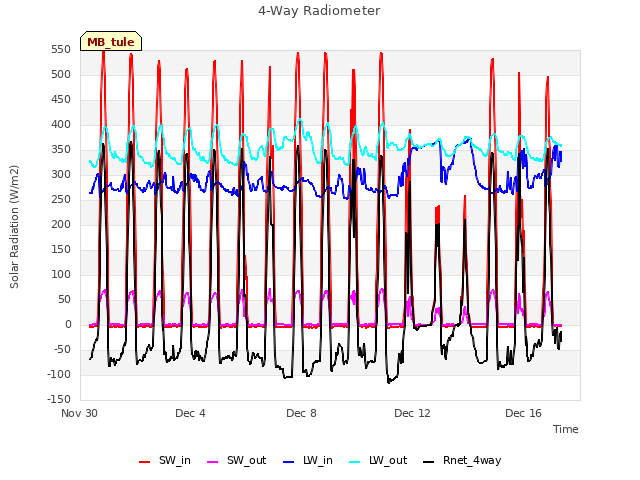This screenshot has width=640, height=480.
Task: Click the 400 y-axis tick label
Action: (x=61, y=124)
